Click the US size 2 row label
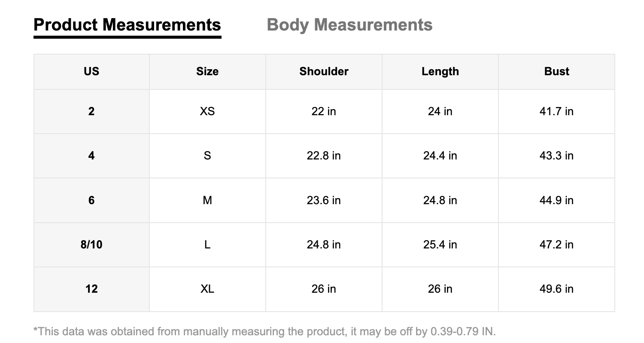Screen dimensions: 644x343 click(91, 111)
